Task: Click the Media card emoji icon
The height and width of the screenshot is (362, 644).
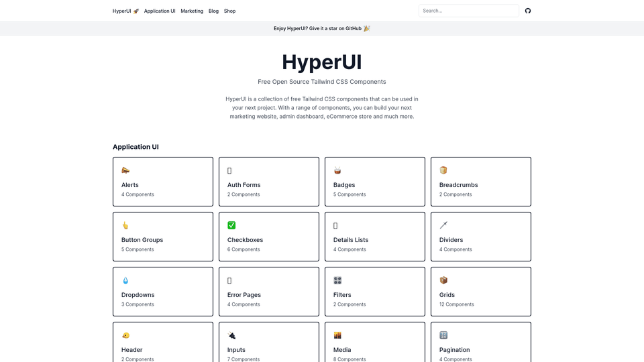Action: pos(337,335)
